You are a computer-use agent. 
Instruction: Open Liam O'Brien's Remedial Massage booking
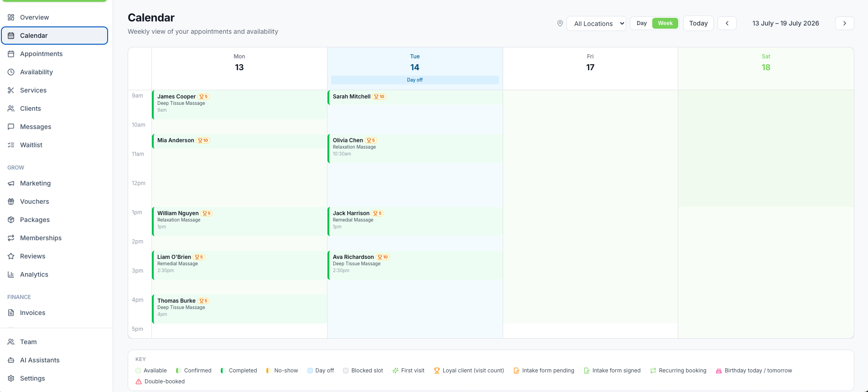[239, 265]
